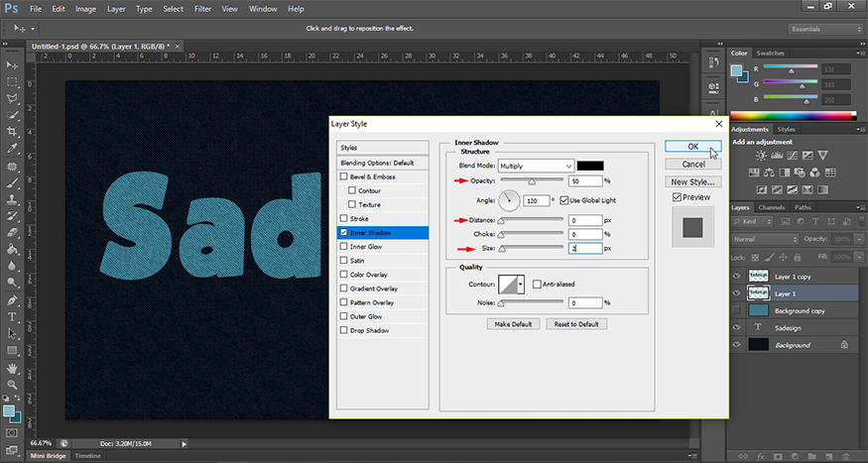Select the Zoom tool in toolbar
The image size is (868, 463).
(12, 385)
